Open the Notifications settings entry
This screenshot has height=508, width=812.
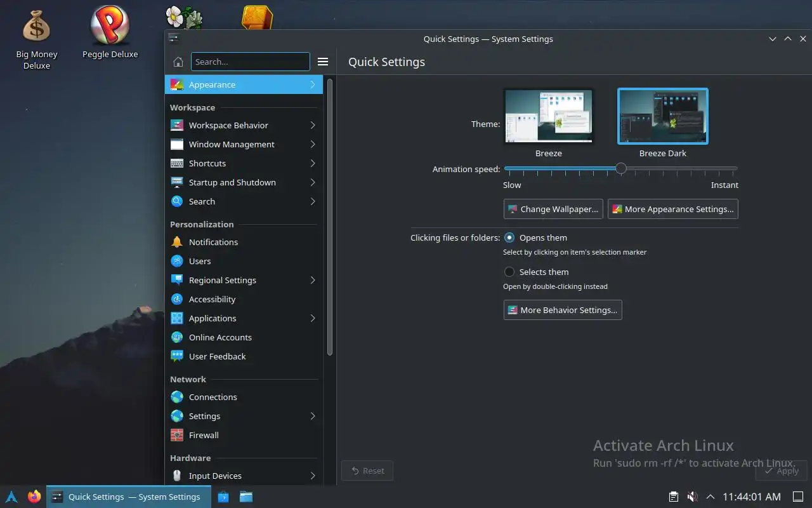(244, 242)
